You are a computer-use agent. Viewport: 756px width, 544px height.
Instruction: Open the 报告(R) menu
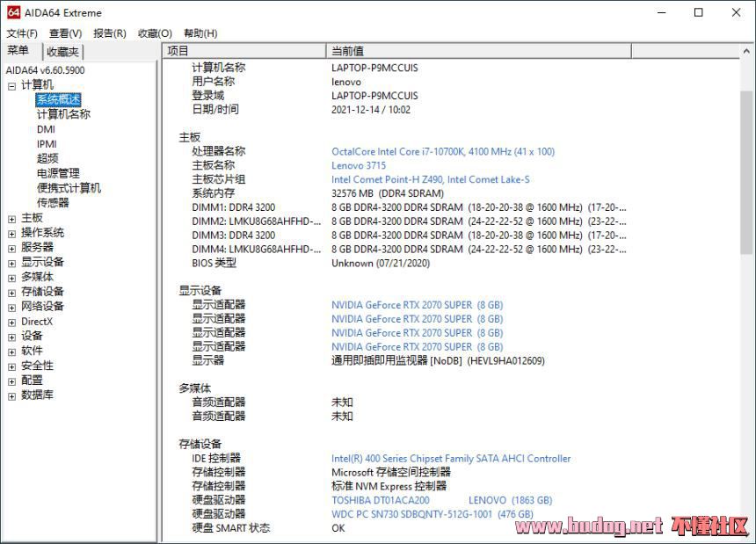click(110, 33)
